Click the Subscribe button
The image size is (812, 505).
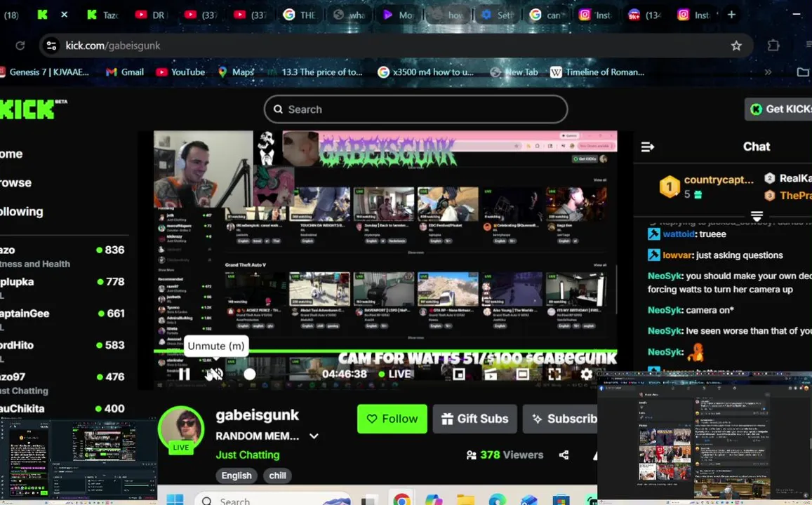pyautogui.click(x=560, y=419)
